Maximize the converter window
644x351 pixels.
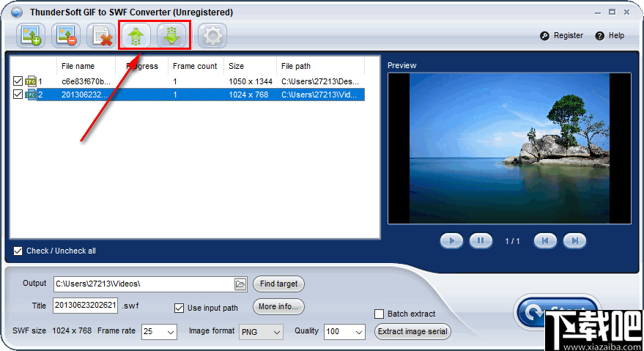coord(612,12)
